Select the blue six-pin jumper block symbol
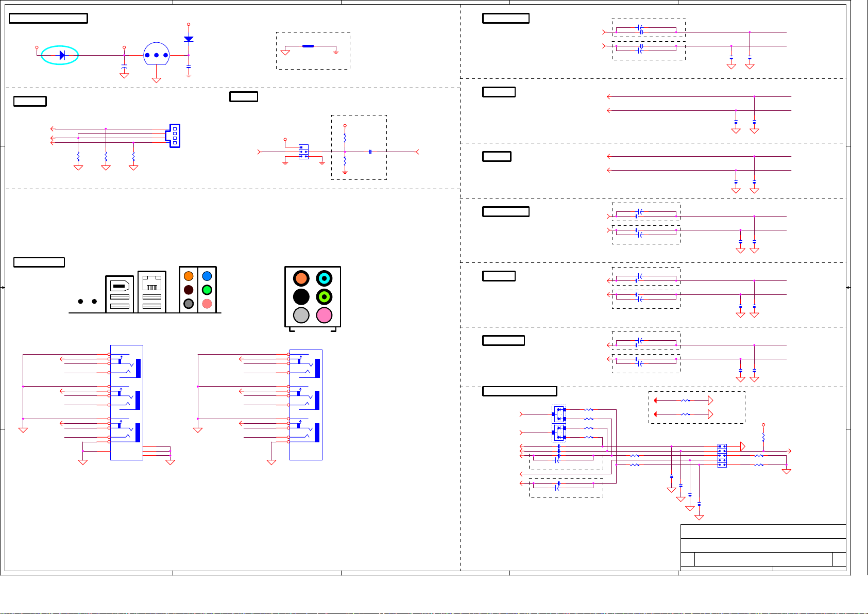 pyautogui.click(x=303, y=152)
